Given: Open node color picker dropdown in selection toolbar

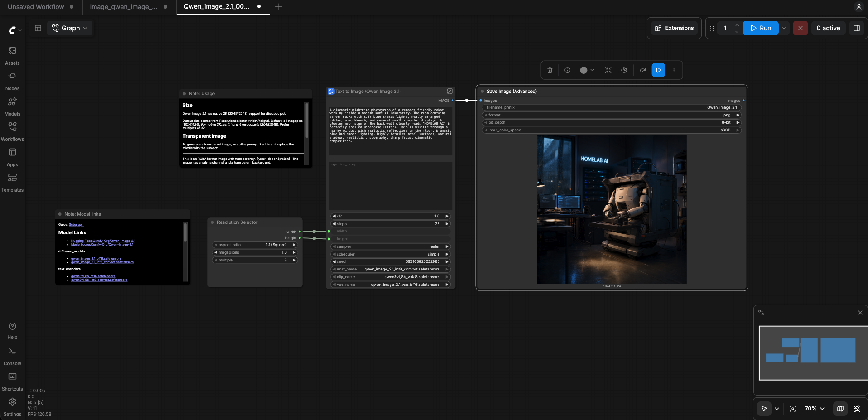Looking at the screenshot, I should coord(587,70).
